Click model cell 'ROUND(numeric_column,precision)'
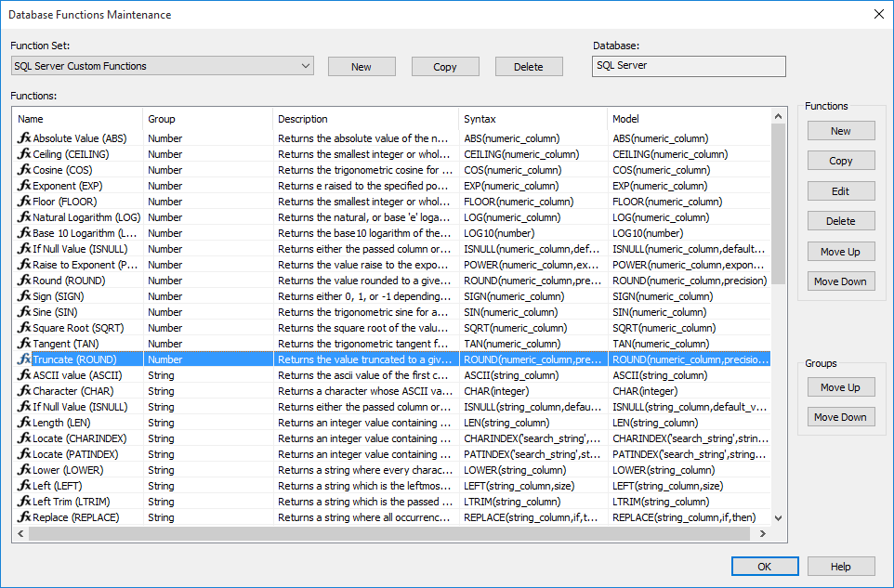The height and width of the screenshot is (588, 894). 690,281
